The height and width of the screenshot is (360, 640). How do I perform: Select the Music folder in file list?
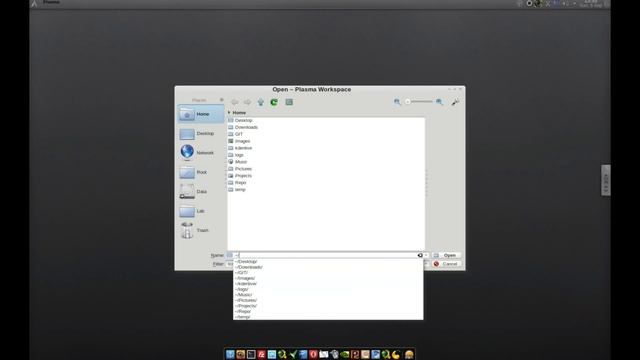(238, 162)
